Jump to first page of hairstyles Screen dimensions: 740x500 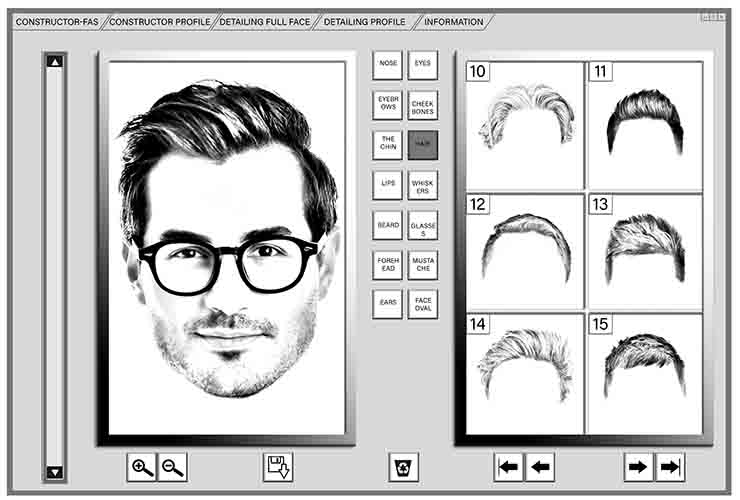coord(509,467)
